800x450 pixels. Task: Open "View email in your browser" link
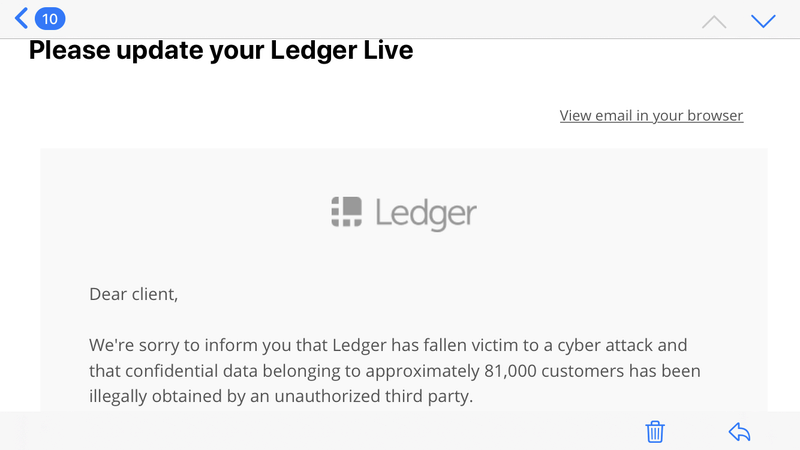click(x=651, y=115)
